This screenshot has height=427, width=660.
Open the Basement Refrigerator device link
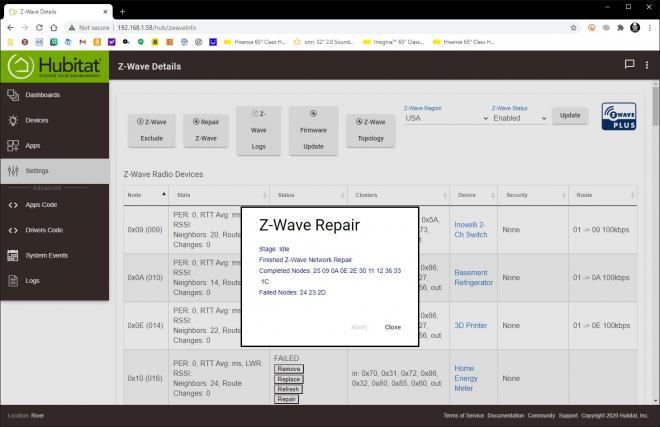(473, 278)
